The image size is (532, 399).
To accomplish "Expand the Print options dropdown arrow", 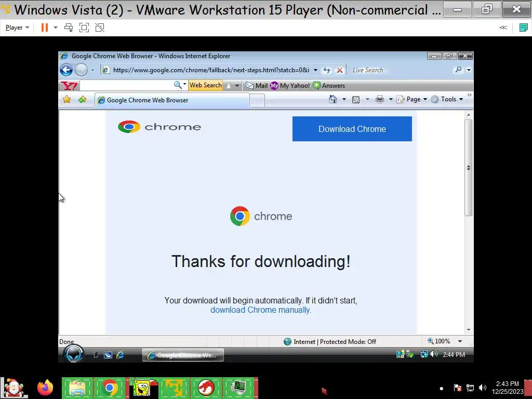I will click(x=391, y=99).
